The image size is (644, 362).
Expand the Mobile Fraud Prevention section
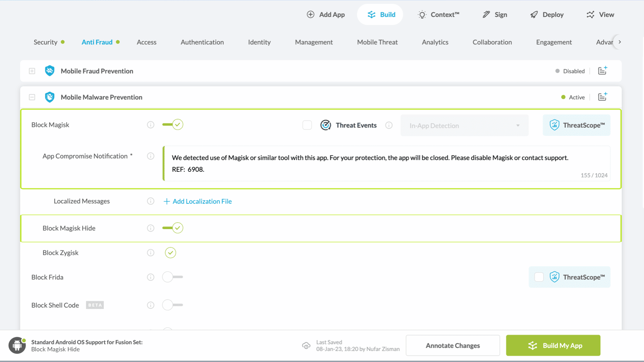click(32, 71)
